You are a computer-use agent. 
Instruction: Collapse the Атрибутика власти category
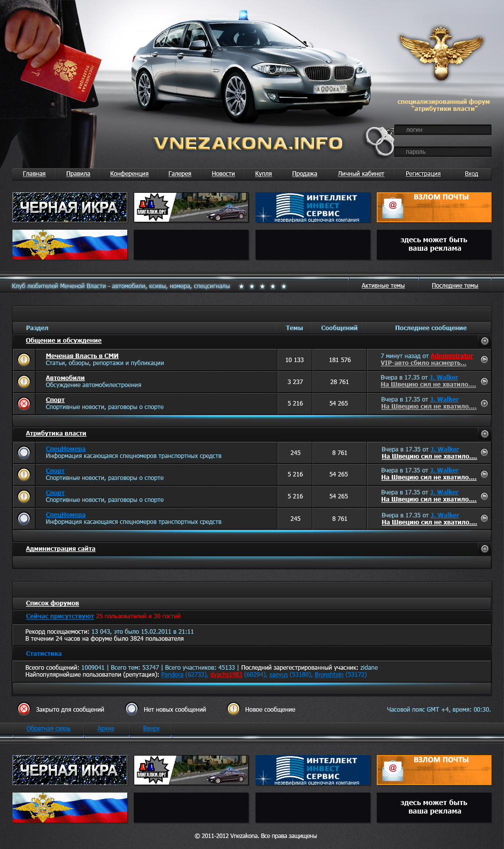pyautogui.click(x=485, y=434)
